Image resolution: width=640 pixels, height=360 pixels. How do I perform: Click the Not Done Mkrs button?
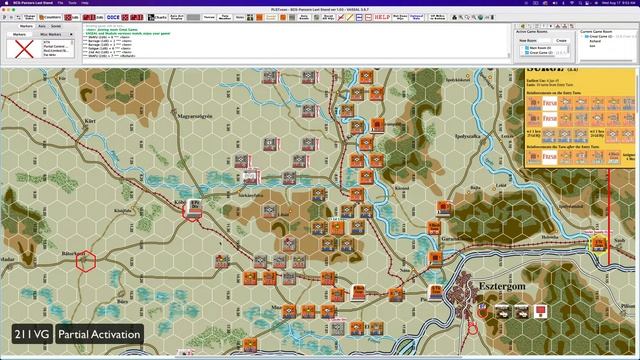click(400, 17)
